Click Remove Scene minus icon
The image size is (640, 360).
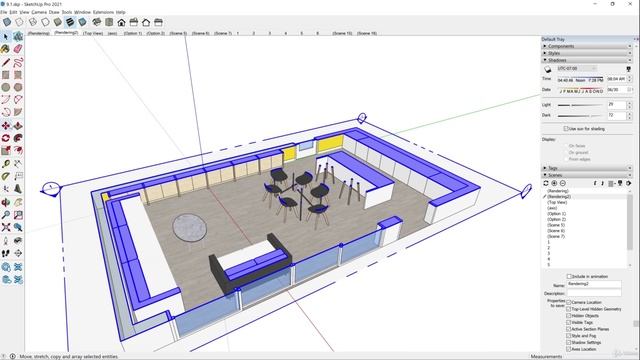562,184
